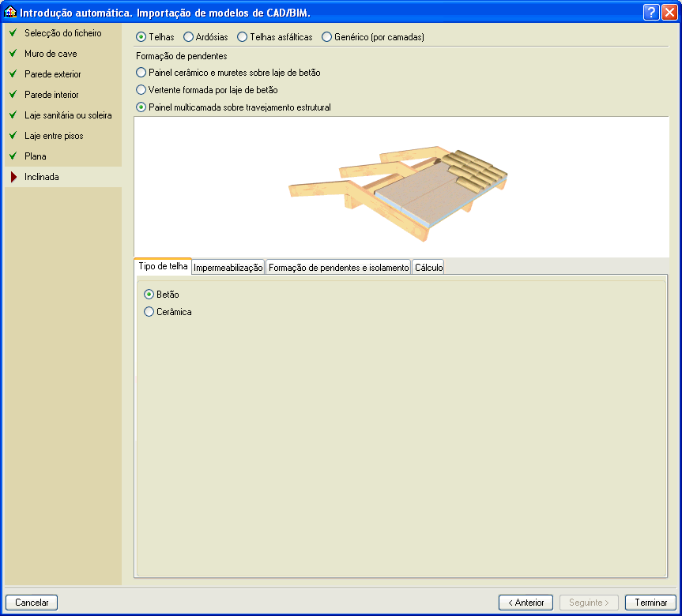Open the Laje entre pisos step
This screenshot has width=682, height=616.
(x=54, y=136)
